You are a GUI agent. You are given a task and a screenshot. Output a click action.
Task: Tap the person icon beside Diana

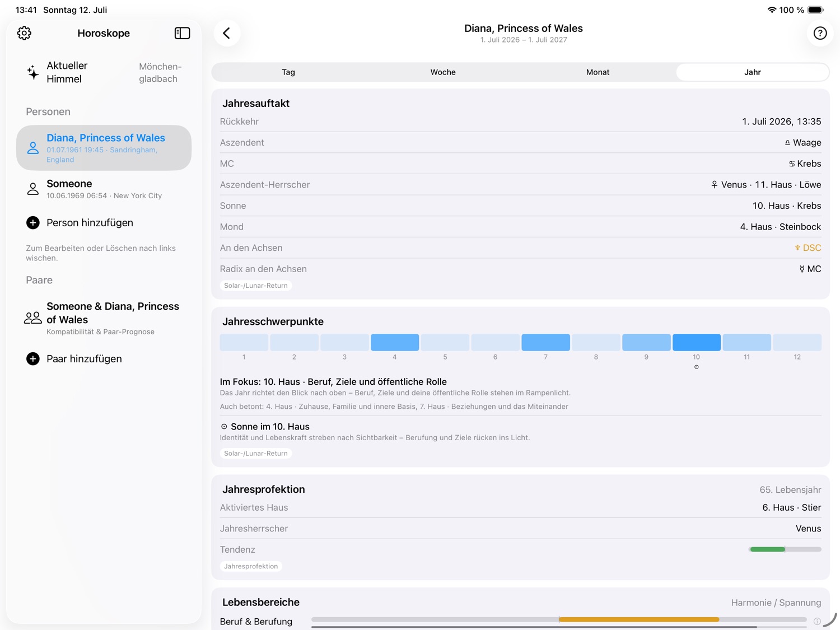tap(33, 148)
